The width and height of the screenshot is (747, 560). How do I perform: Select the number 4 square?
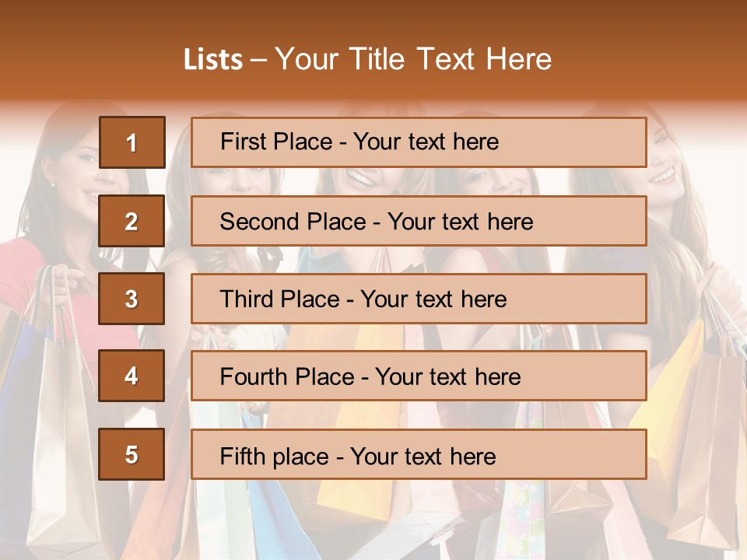132,376
